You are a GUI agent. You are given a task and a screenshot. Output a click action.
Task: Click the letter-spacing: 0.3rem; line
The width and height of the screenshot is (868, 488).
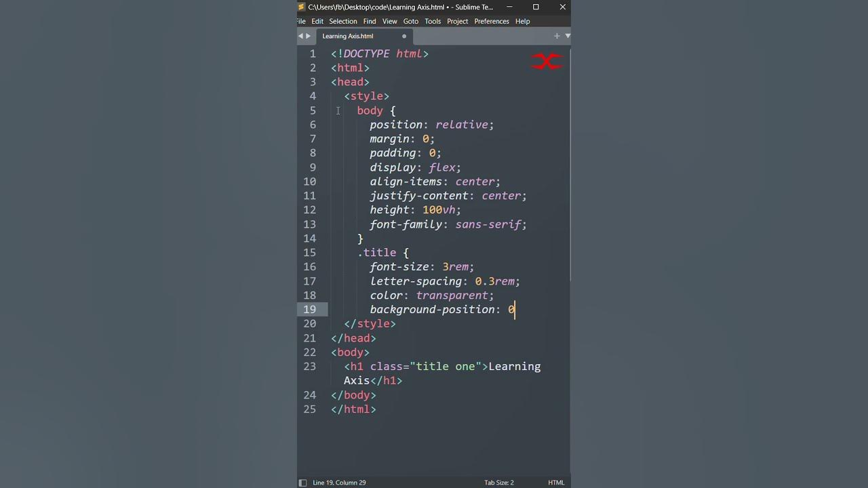[x=445, y=281]
